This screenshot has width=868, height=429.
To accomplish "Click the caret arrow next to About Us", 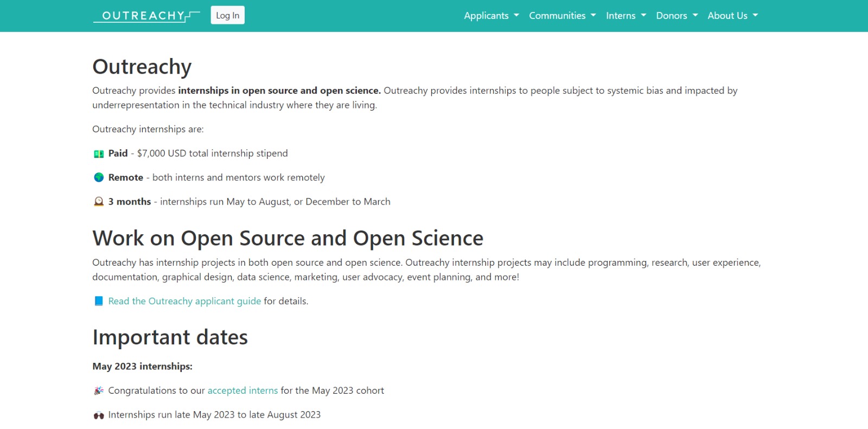I will pyautogui.click(x=755, y=16).
